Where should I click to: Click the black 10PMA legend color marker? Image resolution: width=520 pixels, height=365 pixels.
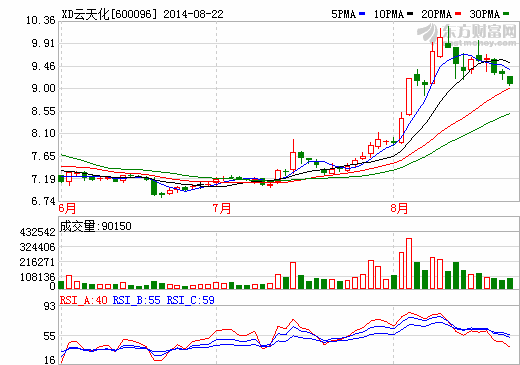point(410,14)
